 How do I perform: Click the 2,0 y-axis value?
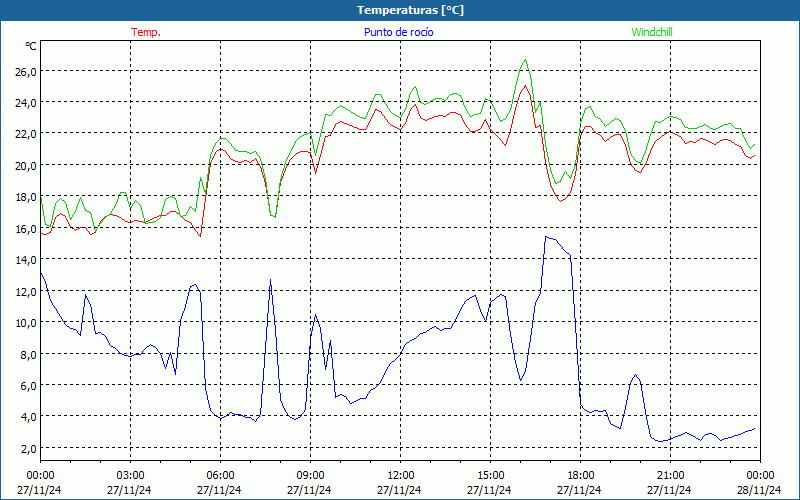28,449
